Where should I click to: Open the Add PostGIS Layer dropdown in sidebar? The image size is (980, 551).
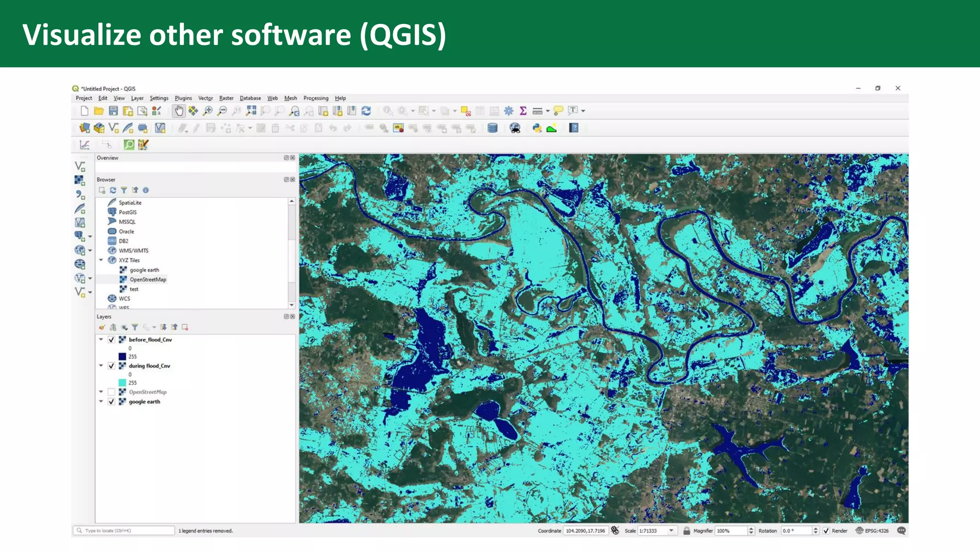90,237
